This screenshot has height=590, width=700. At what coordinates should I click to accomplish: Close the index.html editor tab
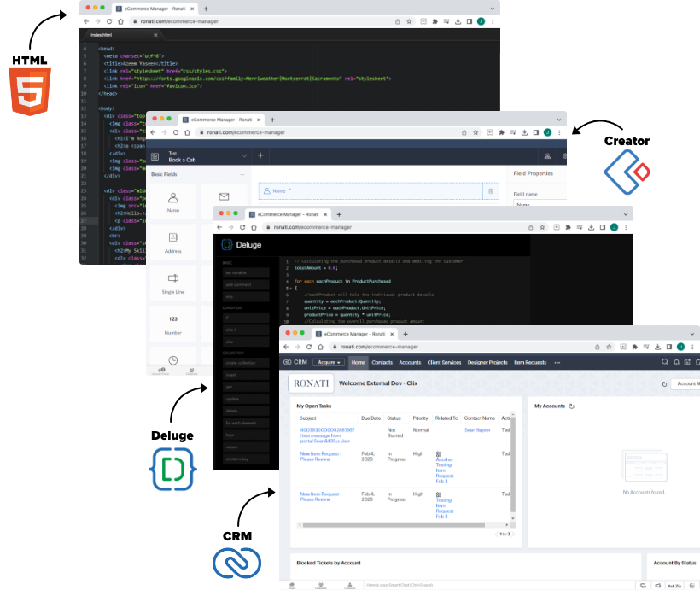click(x=155, y=35)
